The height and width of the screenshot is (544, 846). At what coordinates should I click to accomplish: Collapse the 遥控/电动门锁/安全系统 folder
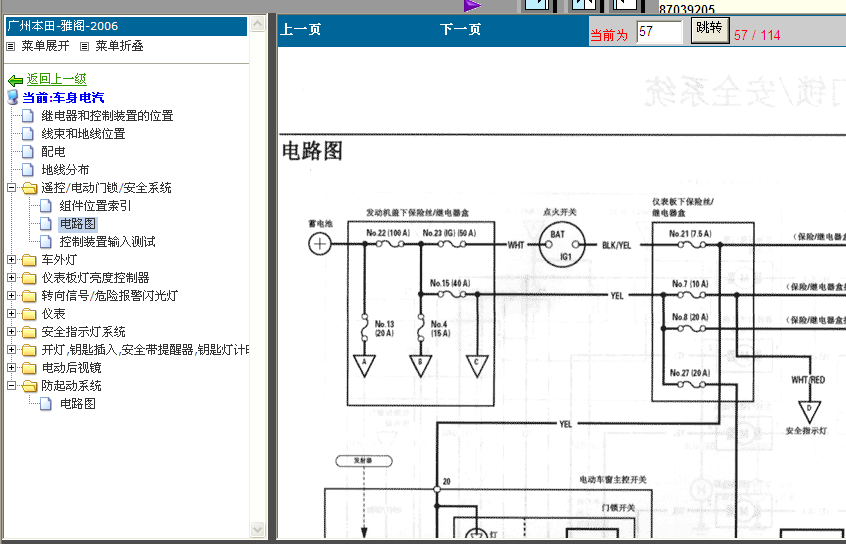[11, 188]
